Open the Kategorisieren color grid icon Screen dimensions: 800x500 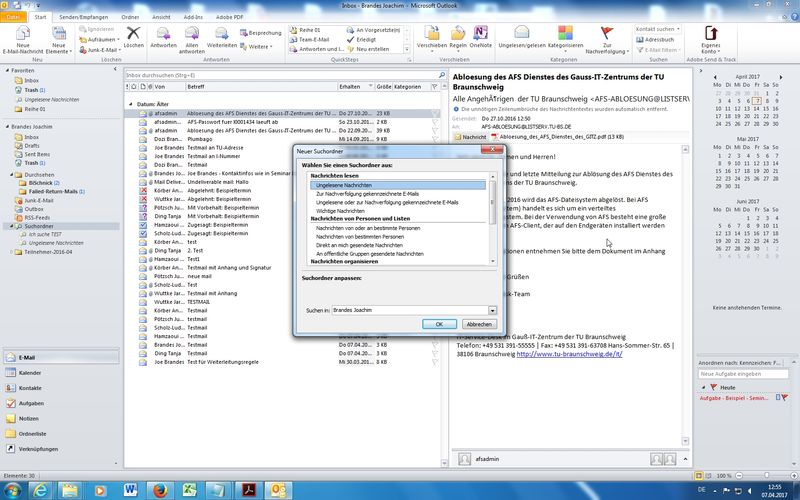(x=565, y=37)
